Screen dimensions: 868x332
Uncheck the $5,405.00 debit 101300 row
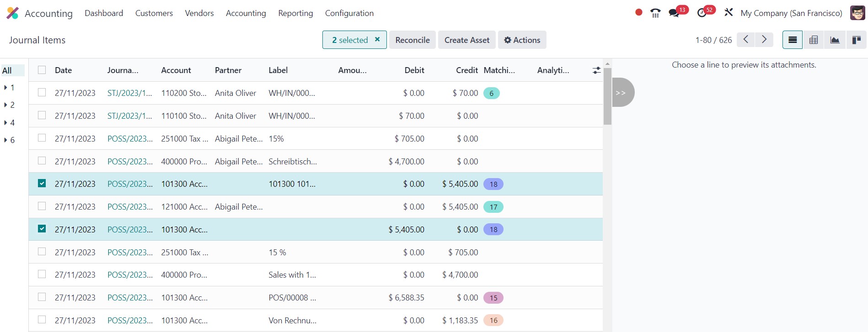point(42,229)
